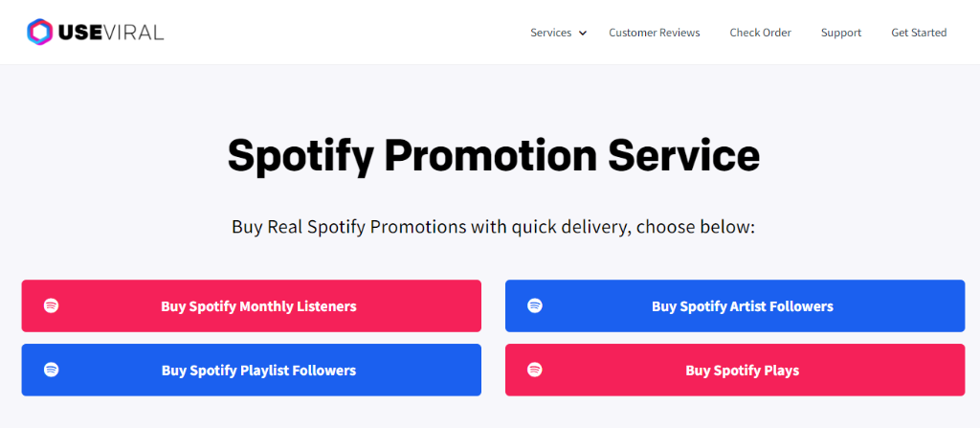Open the Check Order page

click(760, 33)
